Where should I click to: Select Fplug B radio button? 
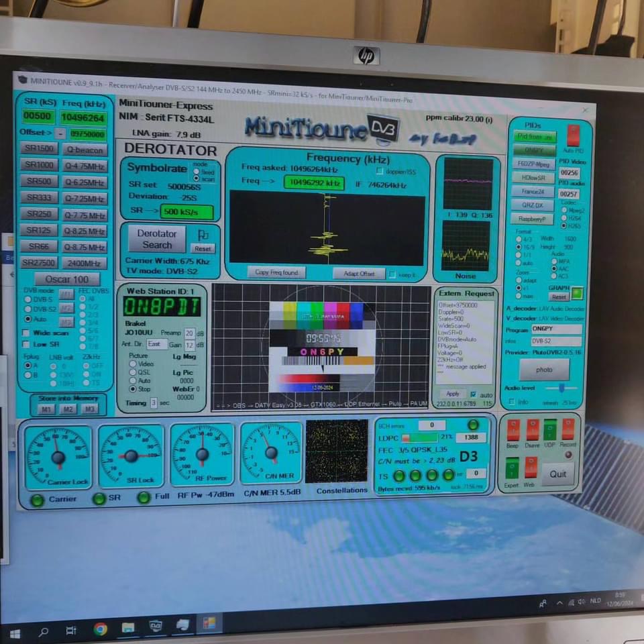pyautogui.click(x=28, y=375)
